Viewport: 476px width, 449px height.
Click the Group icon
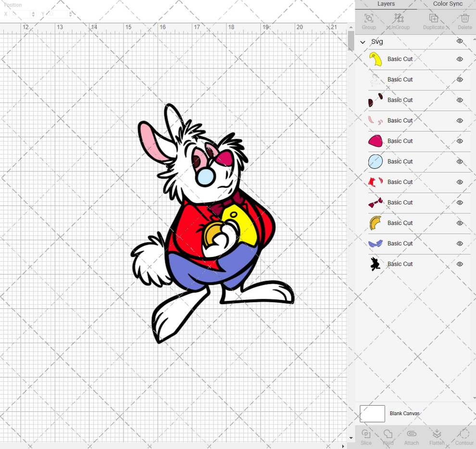point(368,20)
